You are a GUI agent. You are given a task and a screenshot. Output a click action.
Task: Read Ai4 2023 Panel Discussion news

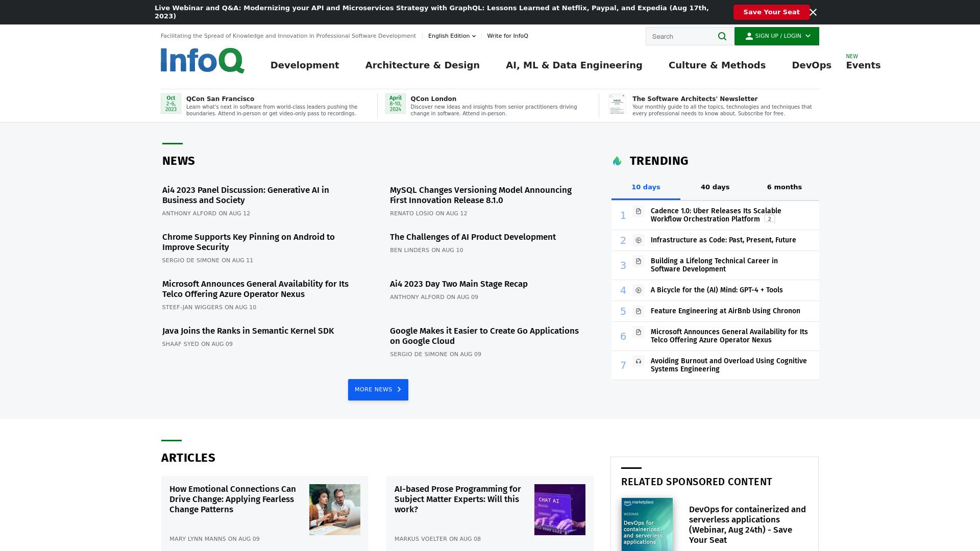(x=246, y=195)
